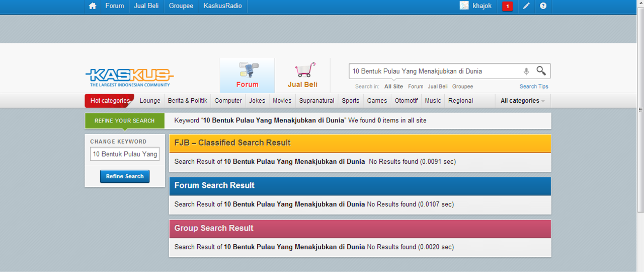Open the help question mark icon
The height and width of the screenshot is (272, 644).
pos(543,6)
